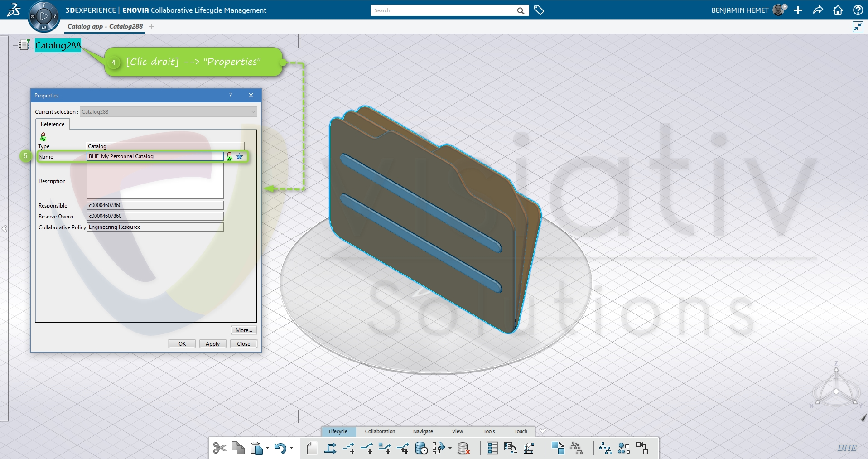Select the Catalog288 tree node

[58, 45]
